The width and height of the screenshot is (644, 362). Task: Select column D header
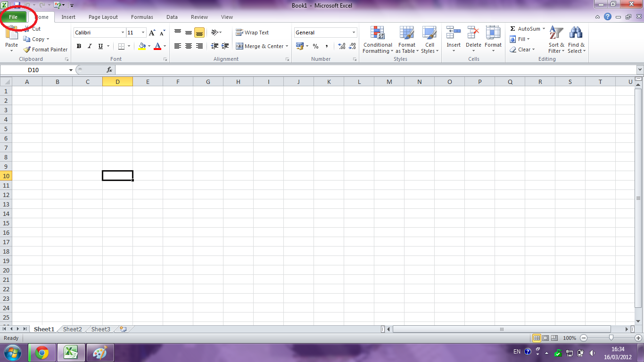[117, 82]
